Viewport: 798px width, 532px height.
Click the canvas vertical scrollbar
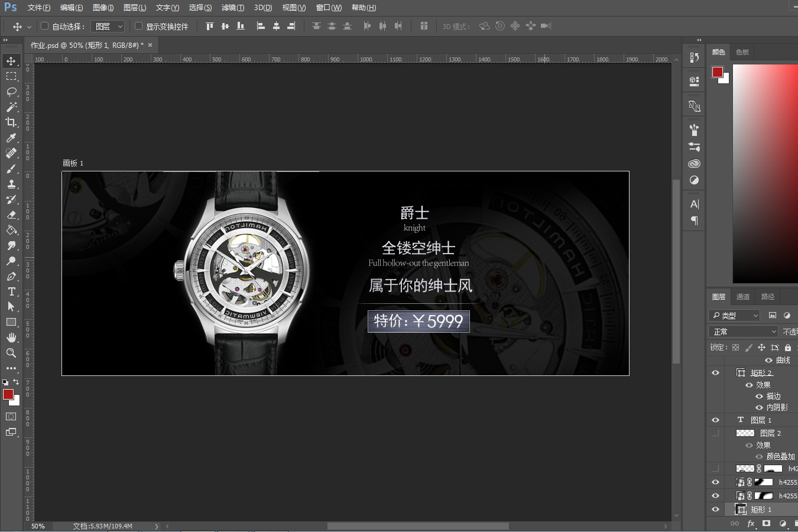676,272
